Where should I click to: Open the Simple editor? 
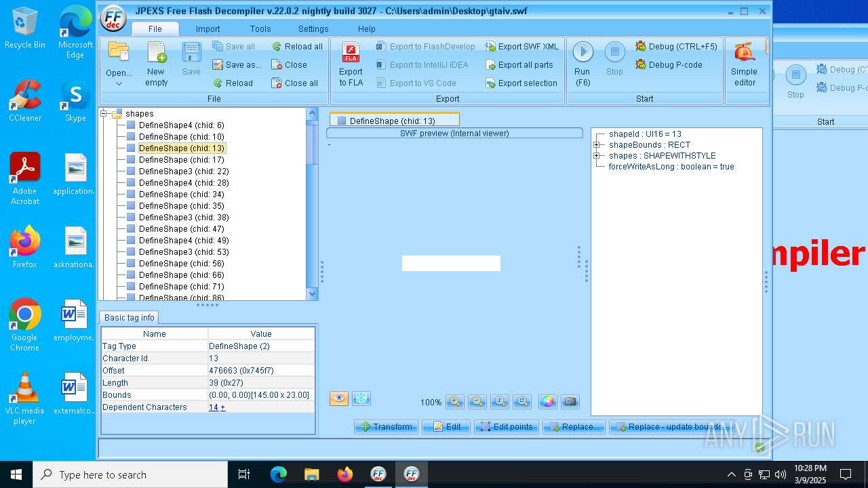coord(744,64)
